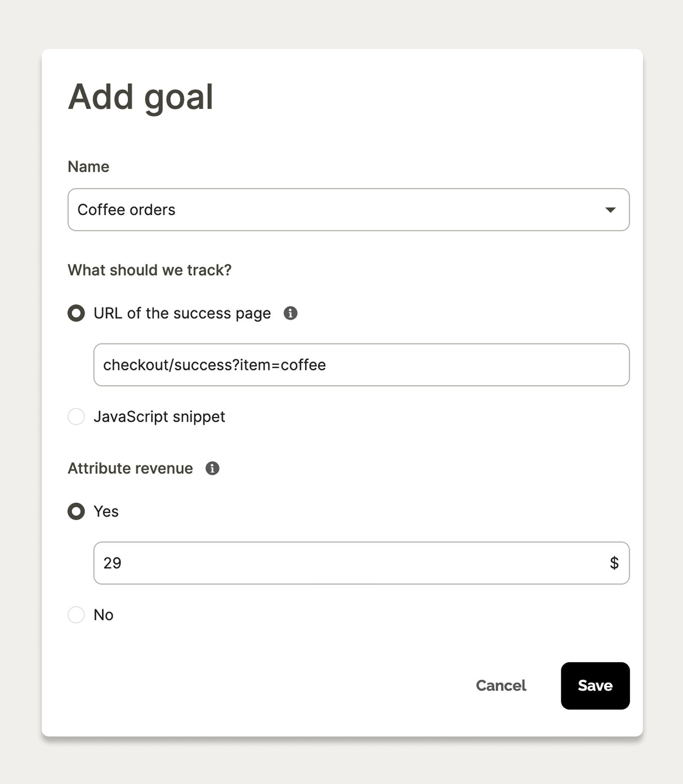
Task: Click the dollar sign in revenue field
Action: pyautogui.click(x=614, y=563)
